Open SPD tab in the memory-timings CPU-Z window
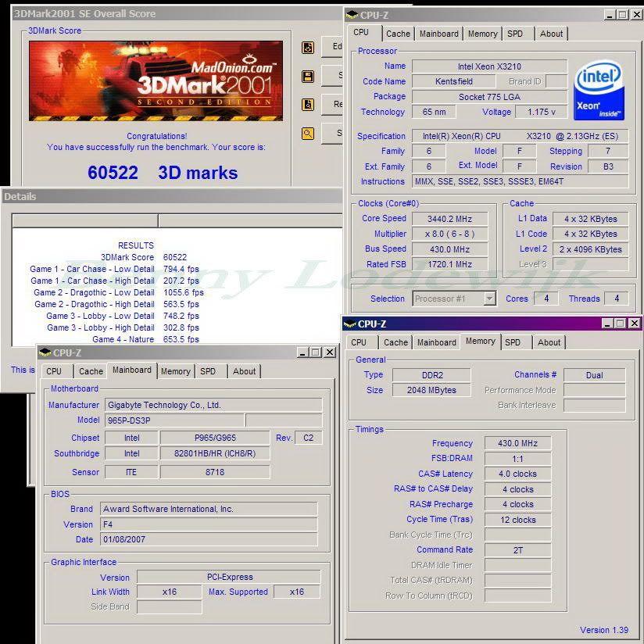644x644 pixels. pyautogui.click(x=516, y=342)
